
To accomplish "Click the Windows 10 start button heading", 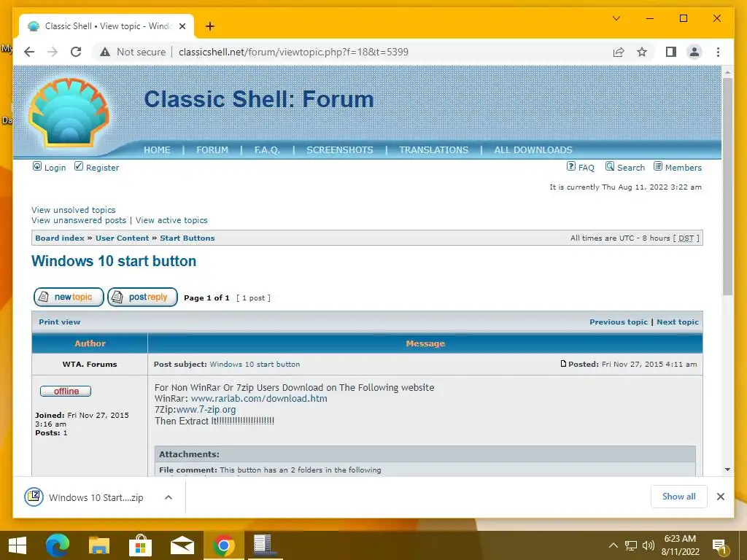I will (x=114, y=261).
